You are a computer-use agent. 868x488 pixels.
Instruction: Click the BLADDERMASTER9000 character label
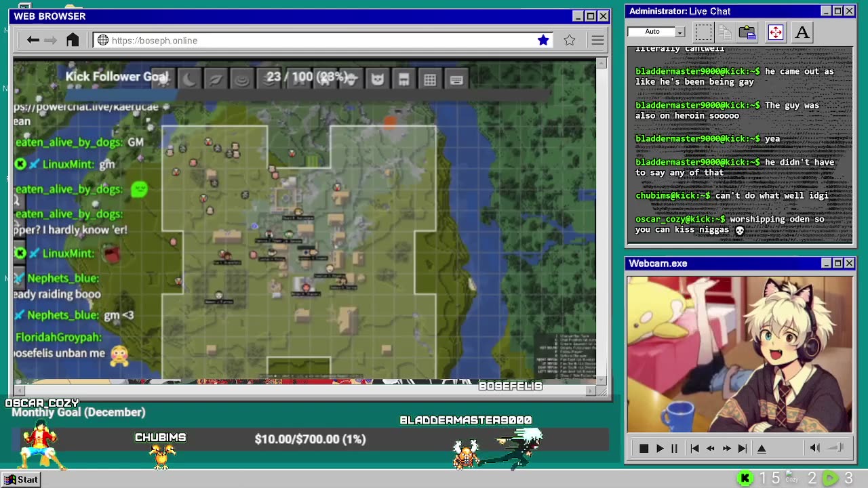click(466, 420)
